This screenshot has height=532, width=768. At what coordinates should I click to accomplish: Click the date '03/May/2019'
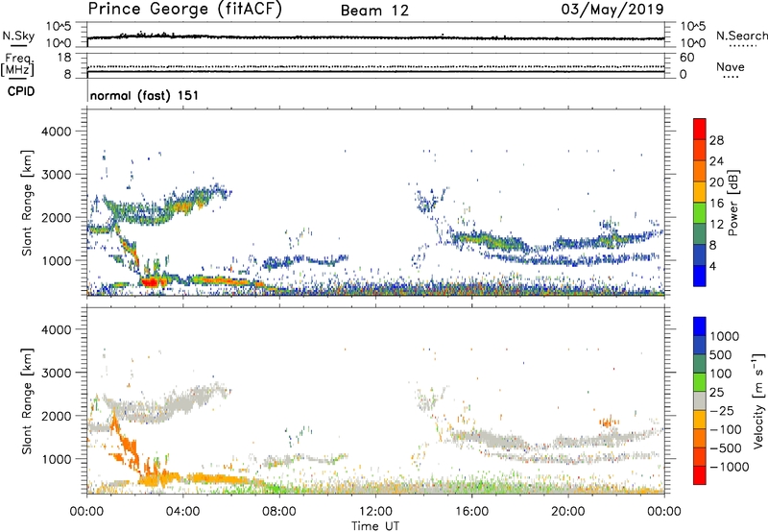612,9
